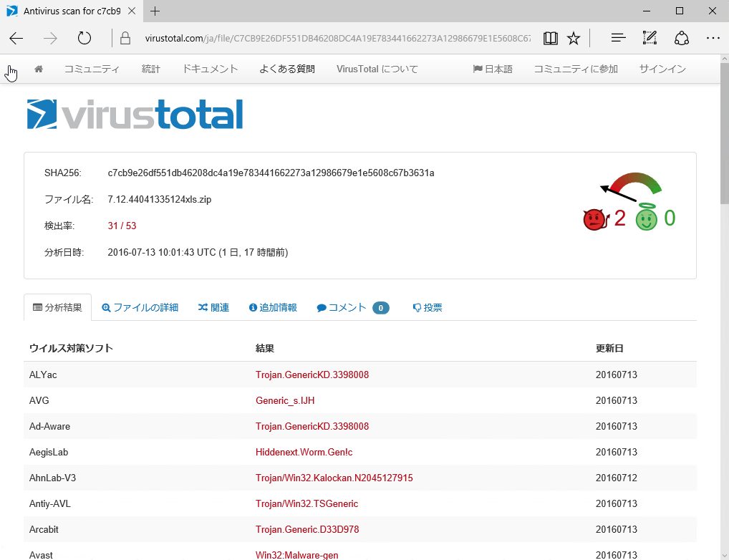The image size is (729, 560).
Task: Click the browser forward arrow
Action: coord(50,38)
